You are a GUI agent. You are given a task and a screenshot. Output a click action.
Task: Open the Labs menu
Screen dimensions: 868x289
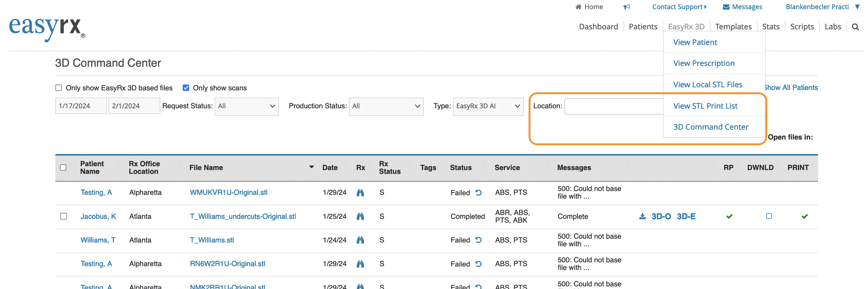[833, 27]
